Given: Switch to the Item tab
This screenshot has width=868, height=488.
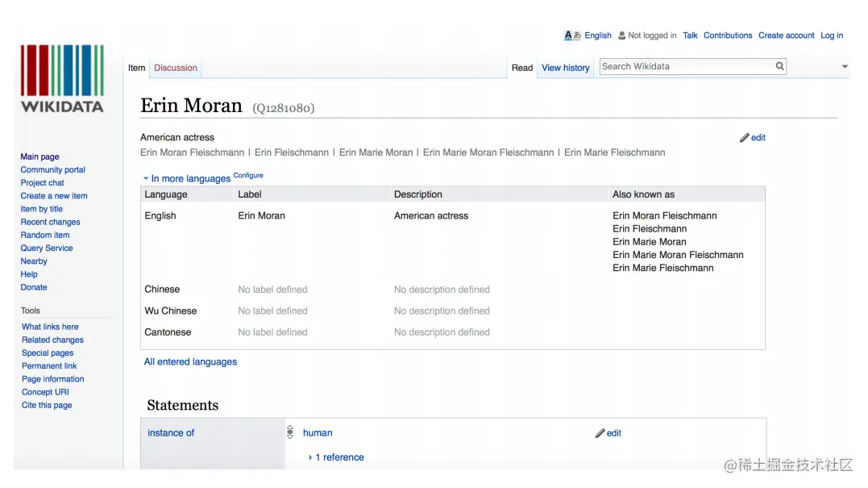Looking at the screenshot, I should tap(136, 68).
